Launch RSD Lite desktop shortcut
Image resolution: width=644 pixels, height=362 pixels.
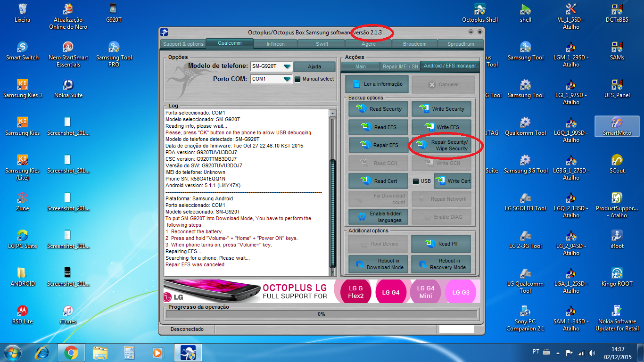coord(22,315)
